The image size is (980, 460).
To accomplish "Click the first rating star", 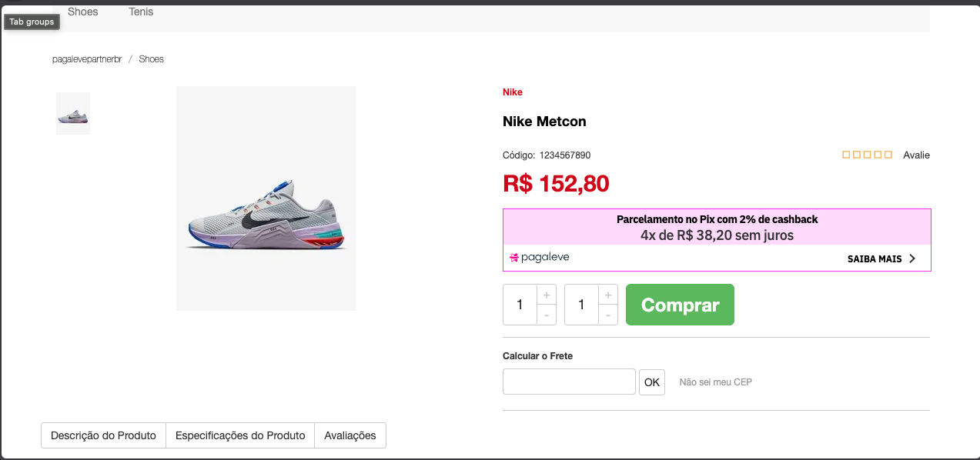I will pyautogui.click(x=846, y=155).
